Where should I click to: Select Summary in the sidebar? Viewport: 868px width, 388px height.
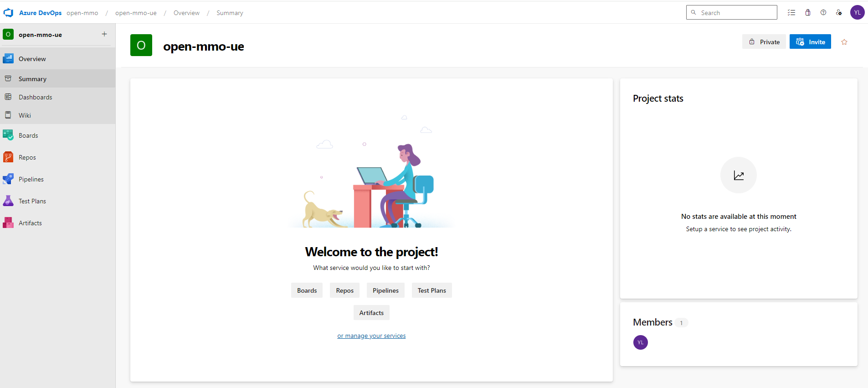(57, 79)
